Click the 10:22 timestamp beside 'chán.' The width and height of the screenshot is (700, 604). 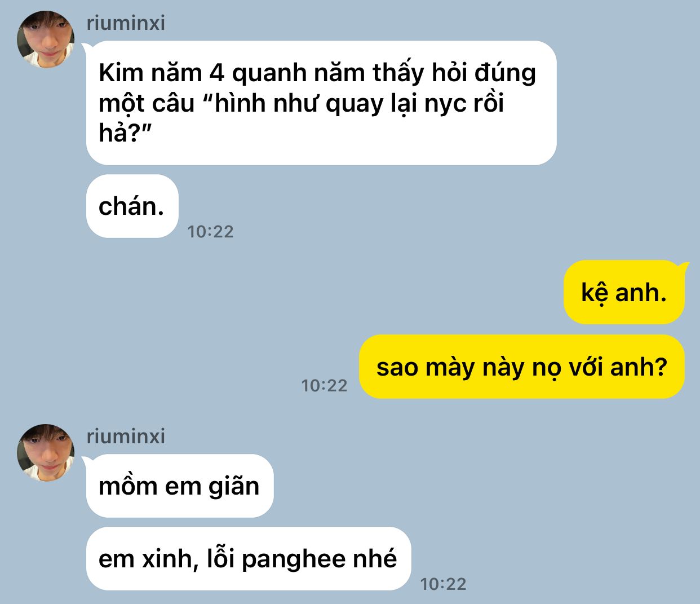[x=210, y=231]
